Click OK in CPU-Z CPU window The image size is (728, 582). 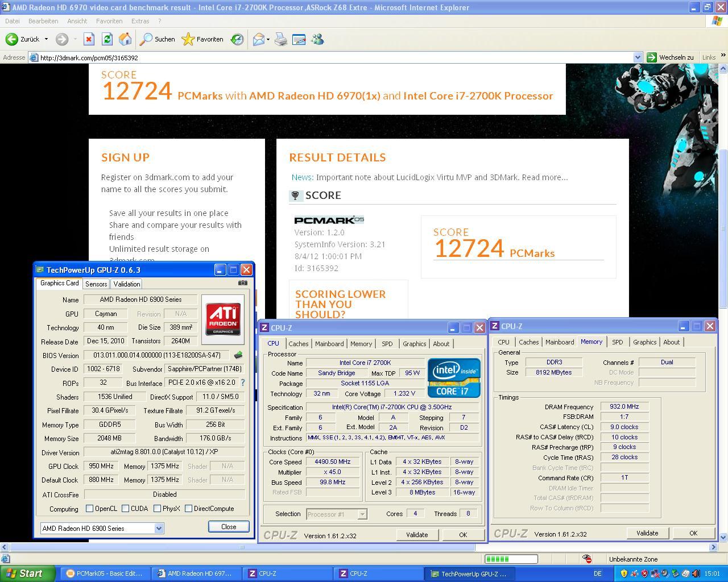pyautogui.click(x=463, y=534)
